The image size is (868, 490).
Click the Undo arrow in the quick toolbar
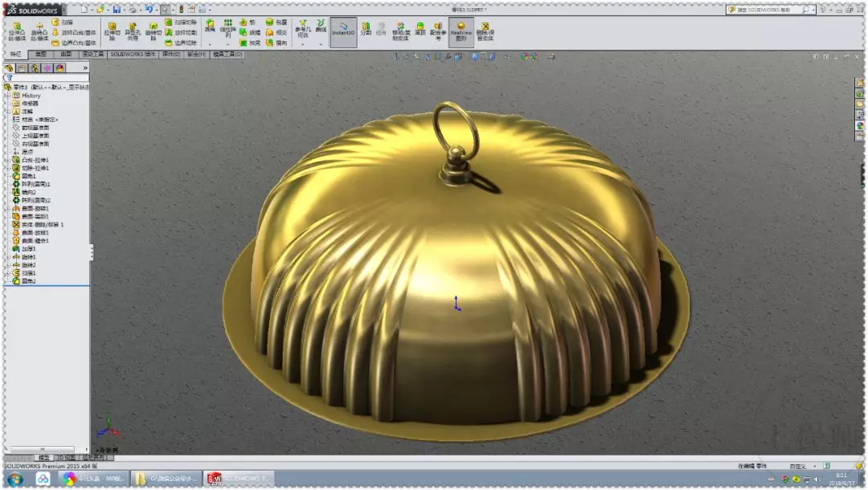149,10
